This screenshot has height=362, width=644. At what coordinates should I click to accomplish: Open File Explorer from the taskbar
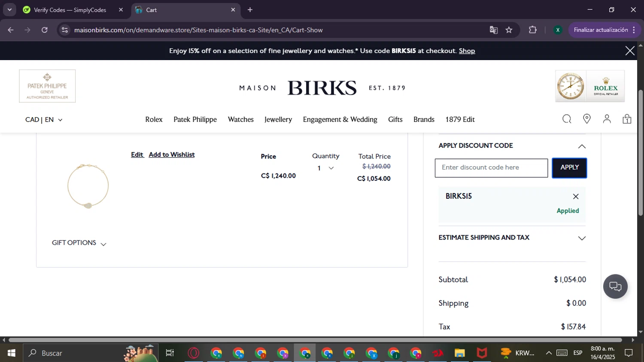pyautogui.click(x=460, y=353)
